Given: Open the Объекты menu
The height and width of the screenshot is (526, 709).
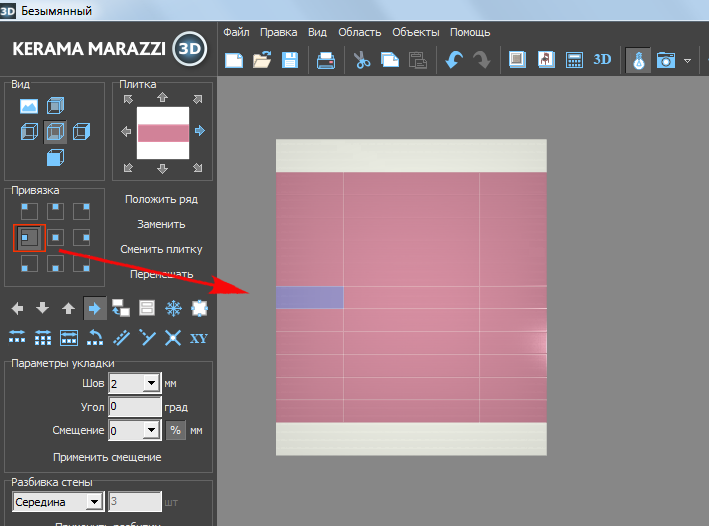Looking at the screenshot, I should point(414,32).
